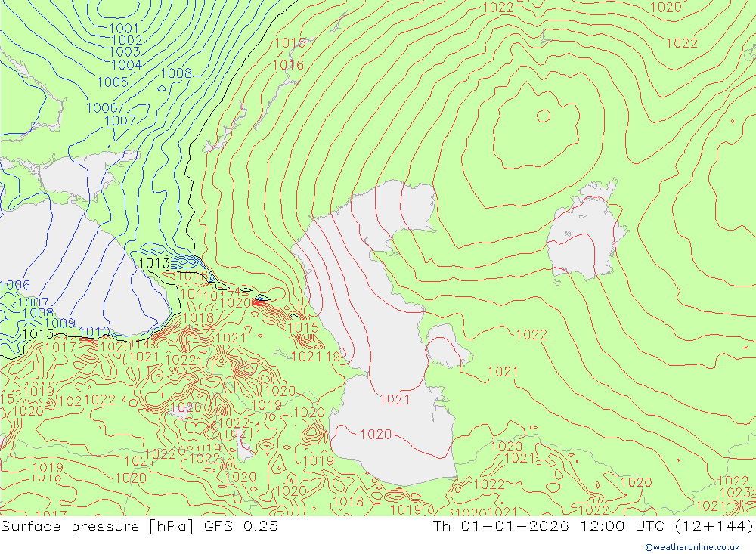This screenshot has height=554, width=756.
Task: Select the blue 1003 pressure label
Action: point(125,51)
